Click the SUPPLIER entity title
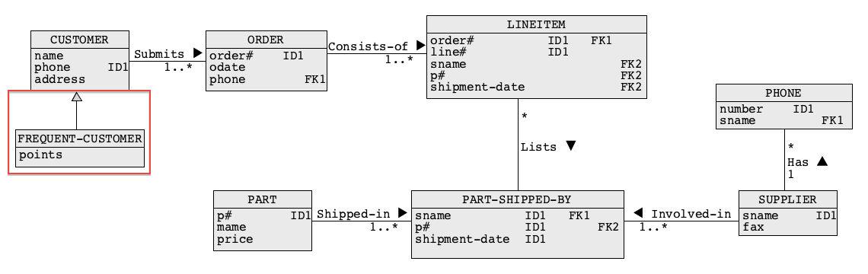868x274 pixels. click(788, 200)
